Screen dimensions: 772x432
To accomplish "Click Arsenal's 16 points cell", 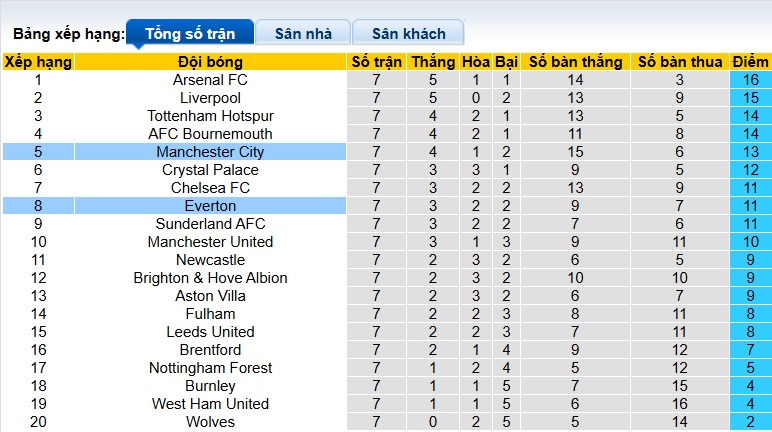I will click(x=750, y=80).
